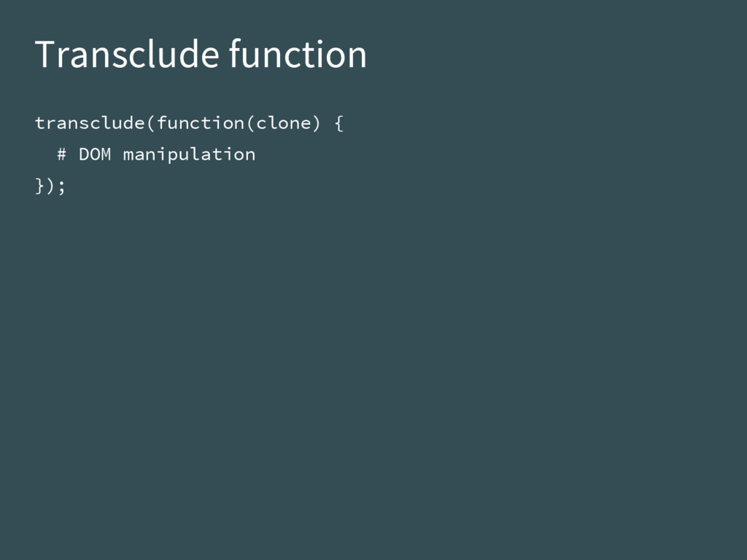This screenshot has width=747, height=560.
Task: Select the "clone" parameter in the code
Action: point(283,123)
